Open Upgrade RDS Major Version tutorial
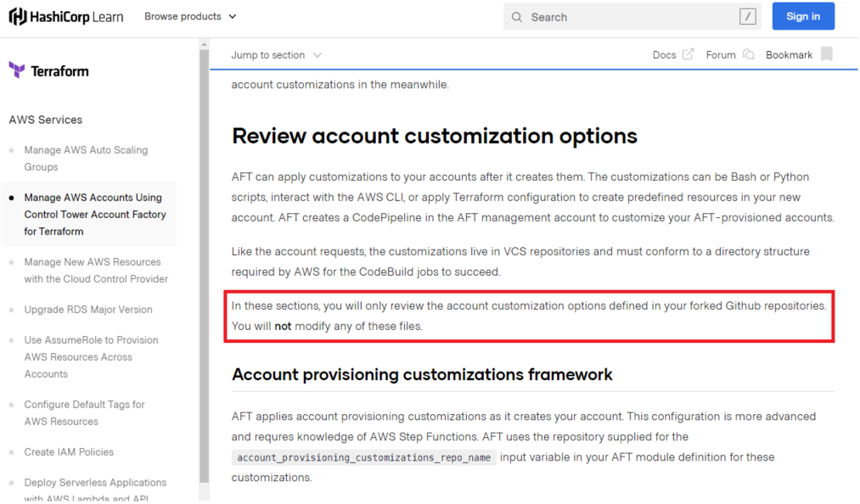Viewport: 860px width, 504px height. click(x=88, y=310)
